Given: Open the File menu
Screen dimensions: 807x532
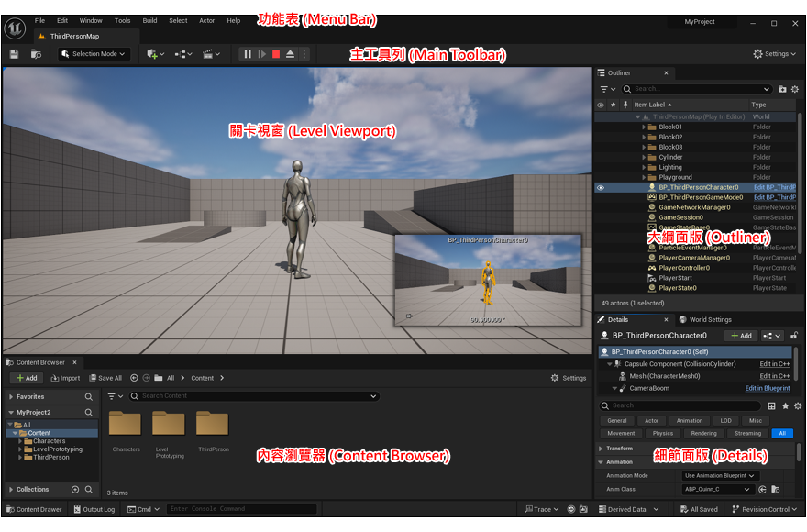Looking at the screenshot, I should (39, 20).
